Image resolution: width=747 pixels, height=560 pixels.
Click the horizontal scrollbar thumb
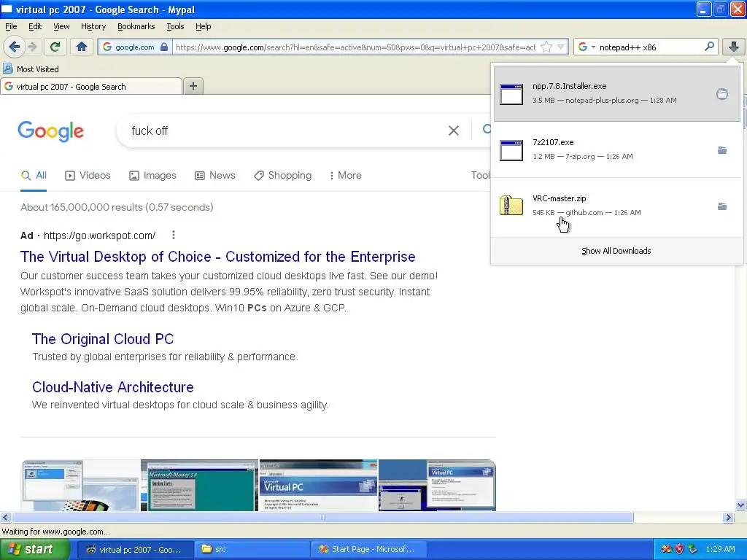pos(323,517)
